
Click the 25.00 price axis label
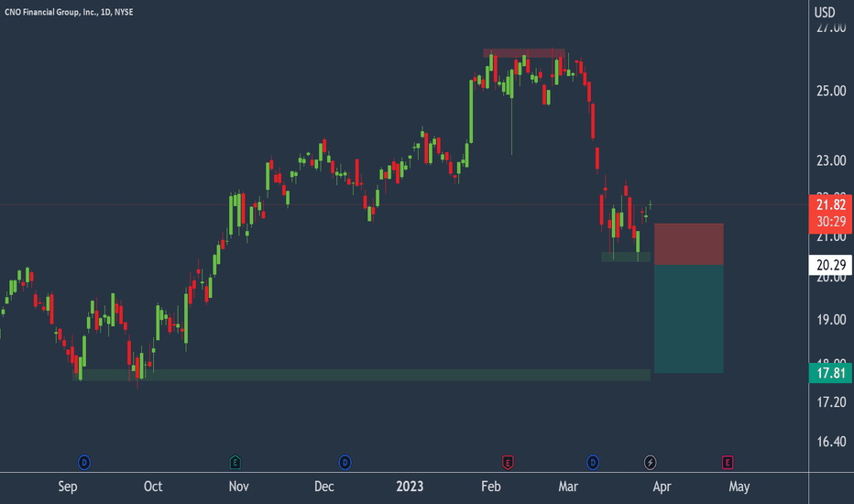pos(831,91)
